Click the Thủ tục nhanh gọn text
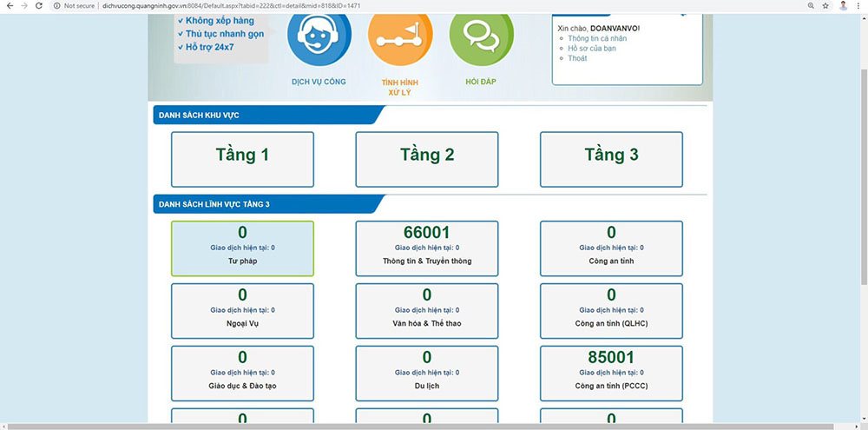 [x=225, y=34]
